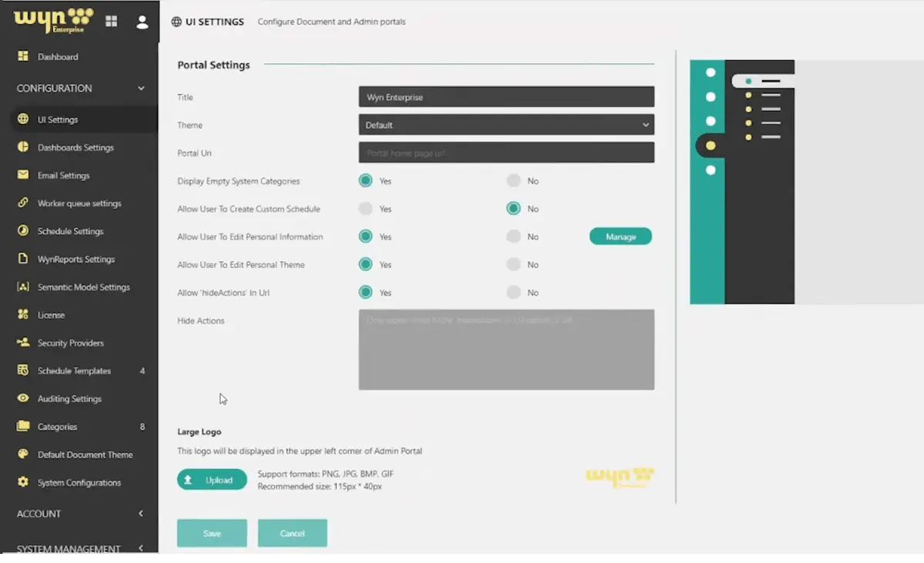Select Yes for Create Custom Schedule
This screenshot has height=563, width=924.
pyautogui.click(x=366, y=209)
